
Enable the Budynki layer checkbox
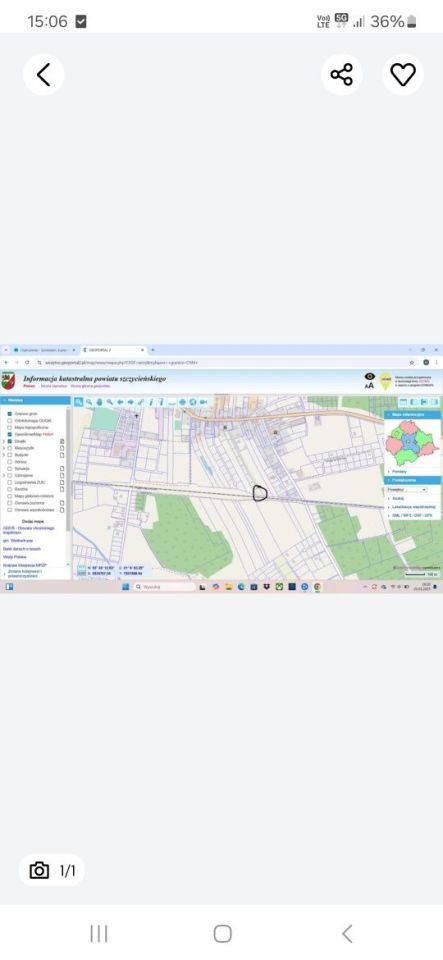pyautogui.click(x=9, y=455)
